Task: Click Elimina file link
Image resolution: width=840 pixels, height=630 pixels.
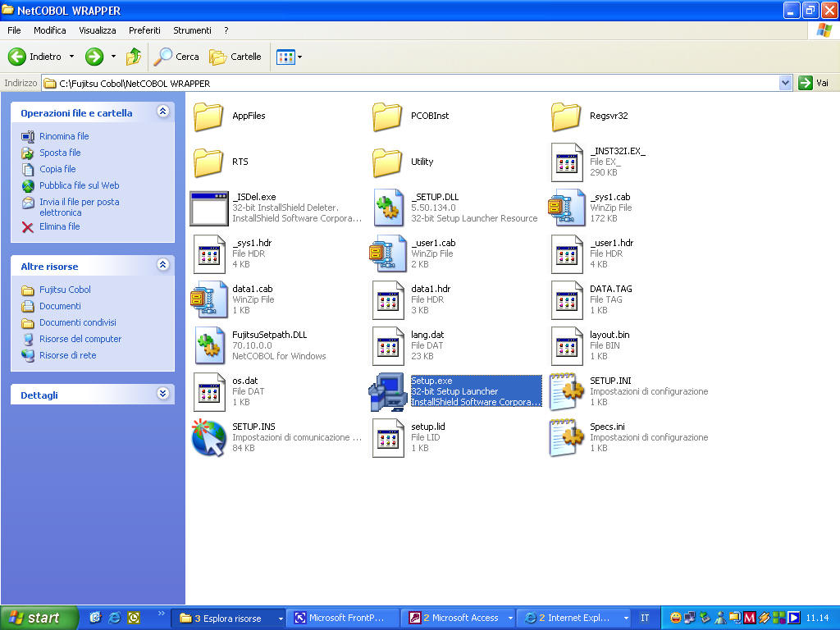Action: (59, 226)
